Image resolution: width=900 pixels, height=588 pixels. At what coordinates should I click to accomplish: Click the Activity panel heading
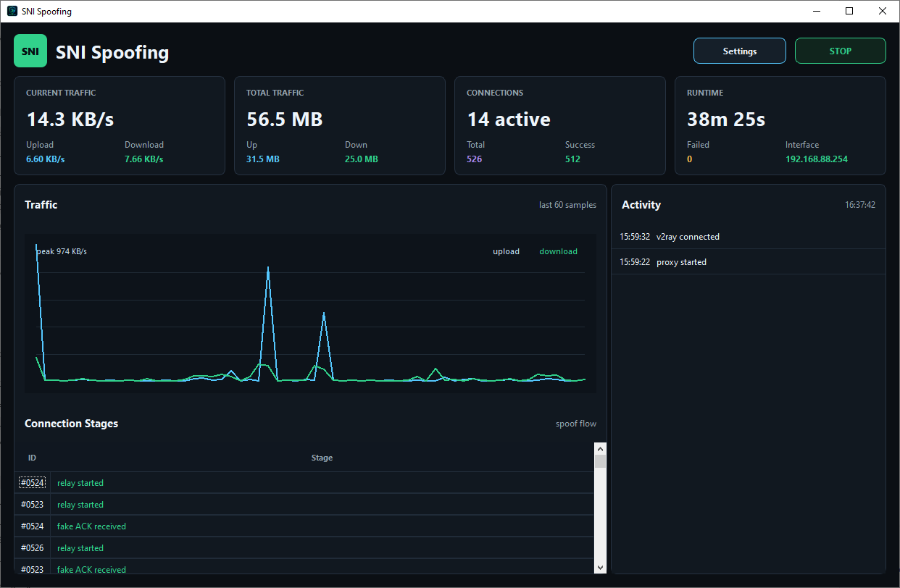[x=641, y=205]
